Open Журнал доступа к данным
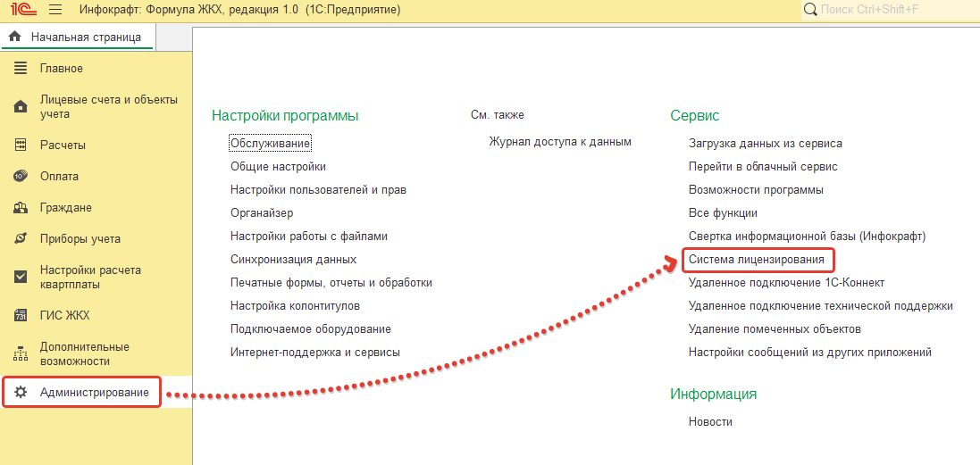Image resolution: width=980 pixels, height=465 pixels. coord(560,142)
